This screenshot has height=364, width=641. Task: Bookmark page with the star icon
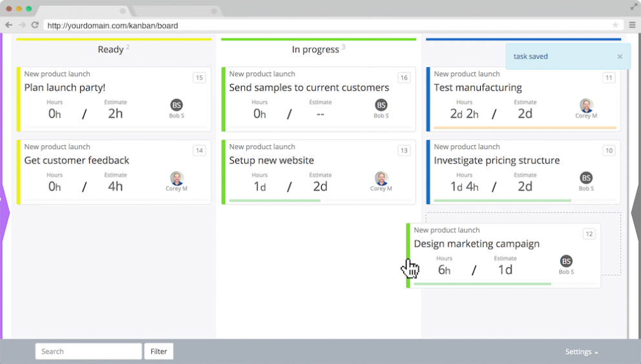point(615,25)
